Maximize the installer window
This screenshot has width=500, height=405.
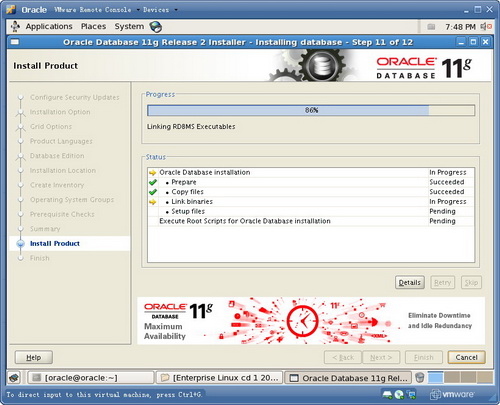click(473, 42)
